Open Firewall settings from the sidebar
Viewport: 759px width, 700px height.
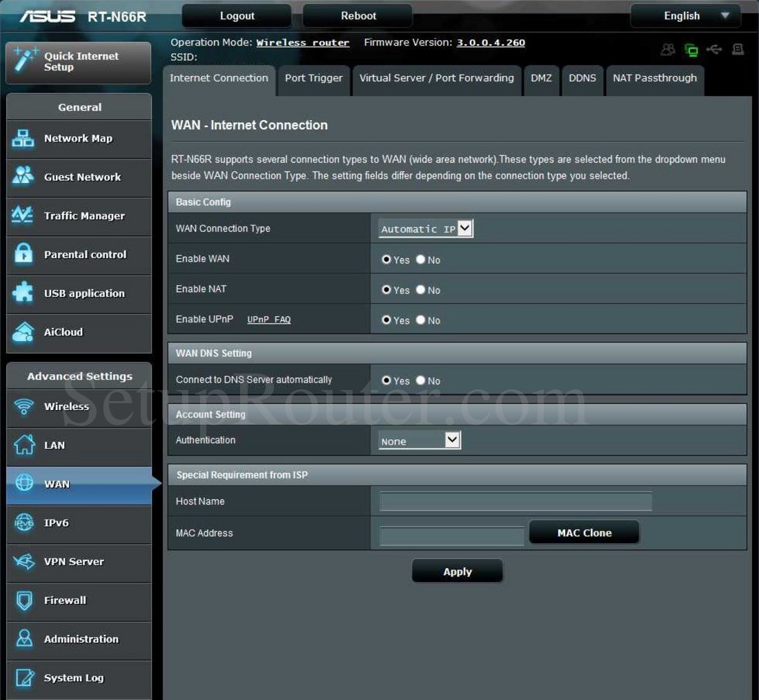79,601
